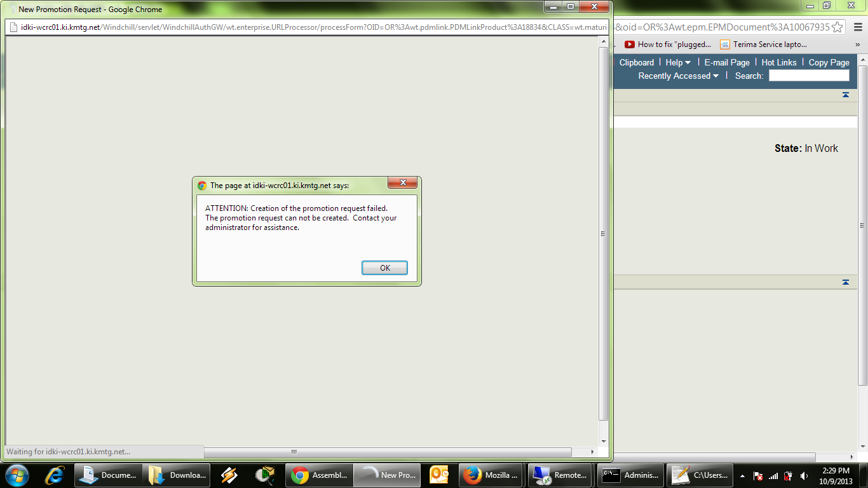Open Hot Links in the Windchill header
Image resolution: width=868 pixels, height=488 pixels.
coord(779,62)
